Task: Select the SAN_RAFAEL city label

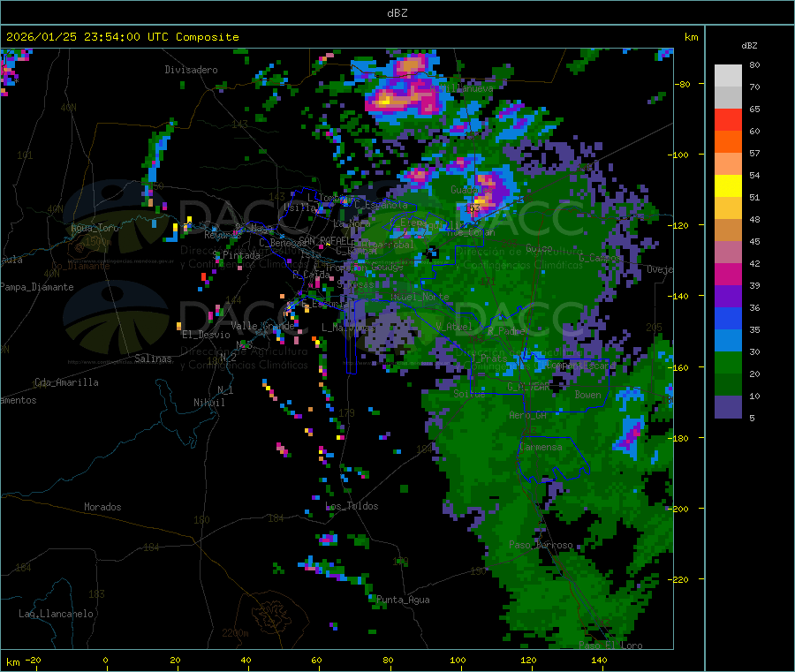Action: tap(327, 240)
